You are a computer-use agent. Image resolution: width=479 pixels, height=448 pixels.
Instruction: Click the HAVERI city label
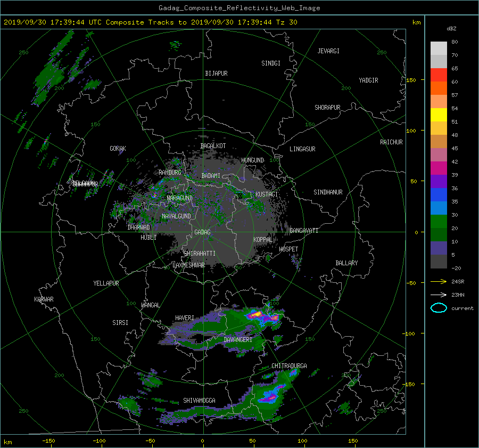[185, 319]
